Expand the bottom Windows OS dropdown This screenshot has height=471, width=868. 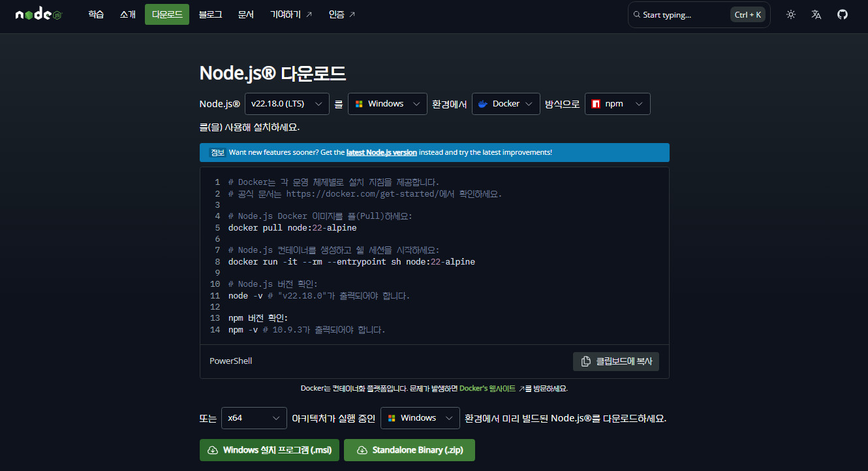[x=420, y=418]
